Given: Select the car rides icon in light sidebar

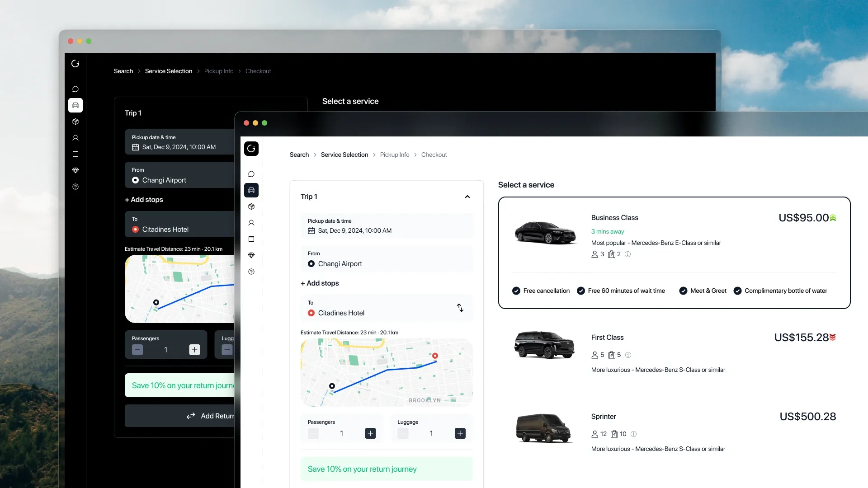Looking at the screenshot, I should (251, 190).
